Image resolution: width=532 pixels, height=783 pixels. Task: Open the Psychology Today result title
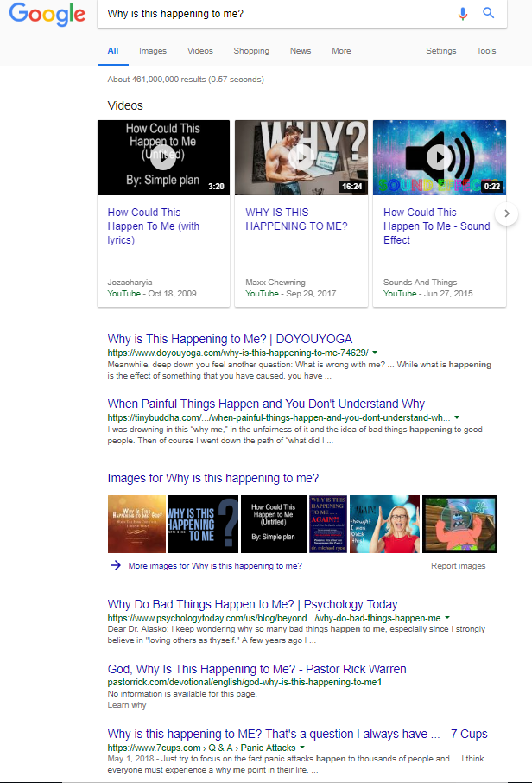(x=252, y=604)
